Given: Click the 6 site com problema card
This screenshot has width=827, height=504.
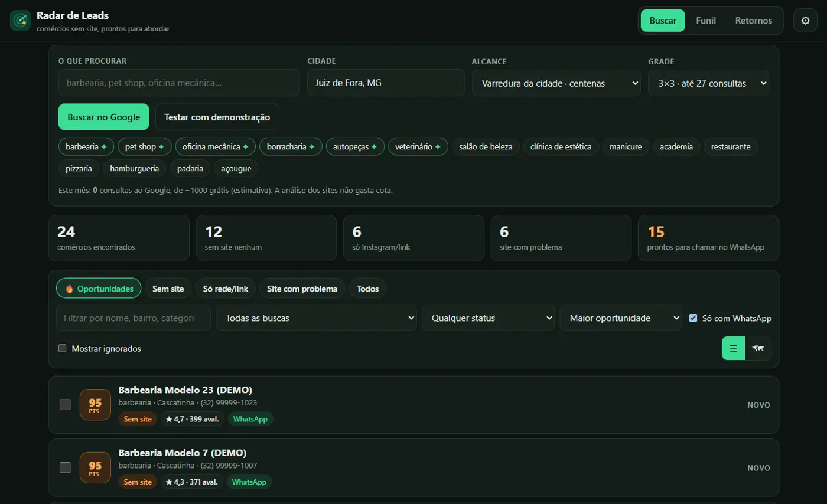Looking at the screenshot, I should pyautogui.click(x=561, y=238).
